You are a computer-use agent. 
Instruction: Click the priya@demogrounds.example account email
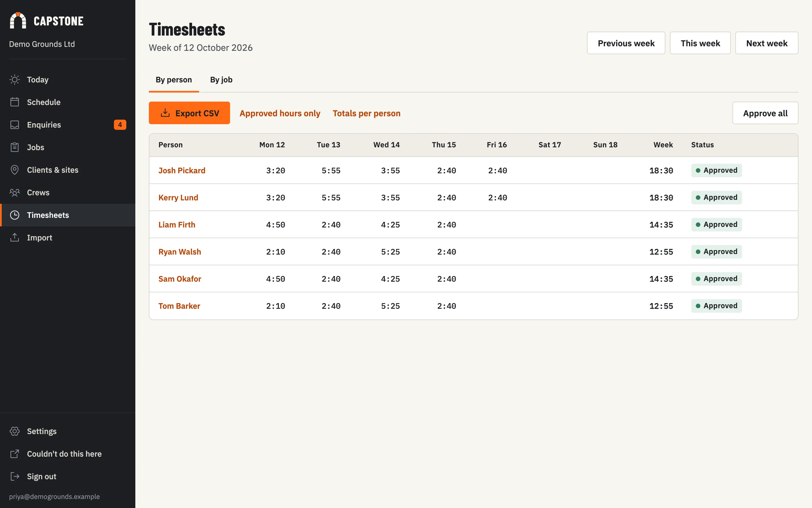pyautogui.click(x=54, y=496)
